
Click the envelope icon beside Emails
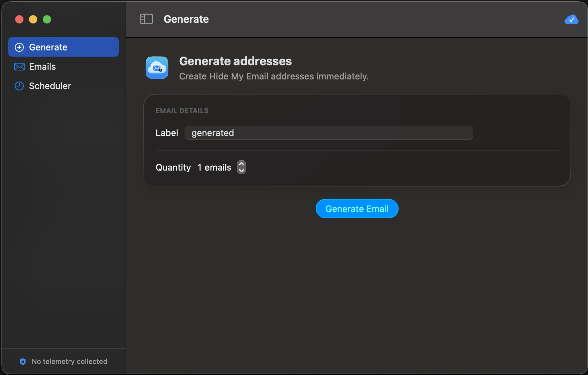click(19, 67)
